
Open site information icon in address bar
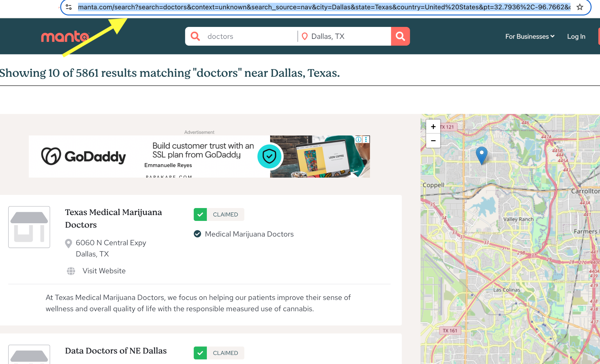(x=69, y=7)
